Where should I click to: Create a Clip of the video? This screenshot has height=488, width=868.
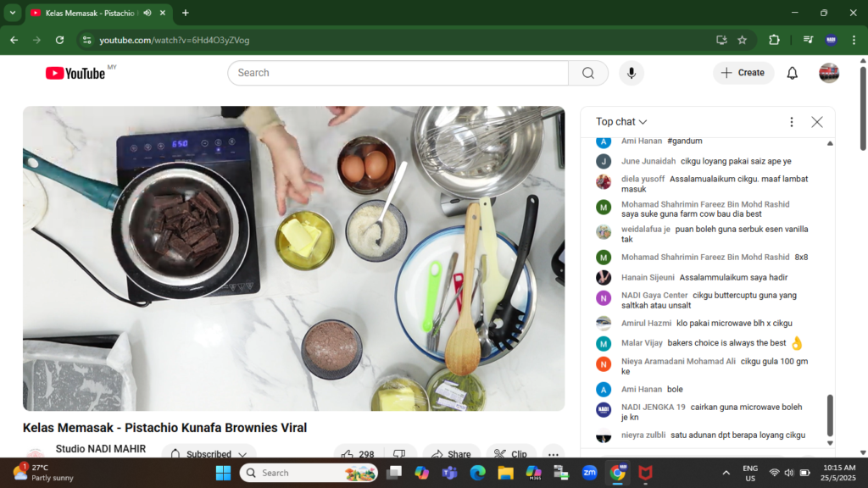coord(510,454)
